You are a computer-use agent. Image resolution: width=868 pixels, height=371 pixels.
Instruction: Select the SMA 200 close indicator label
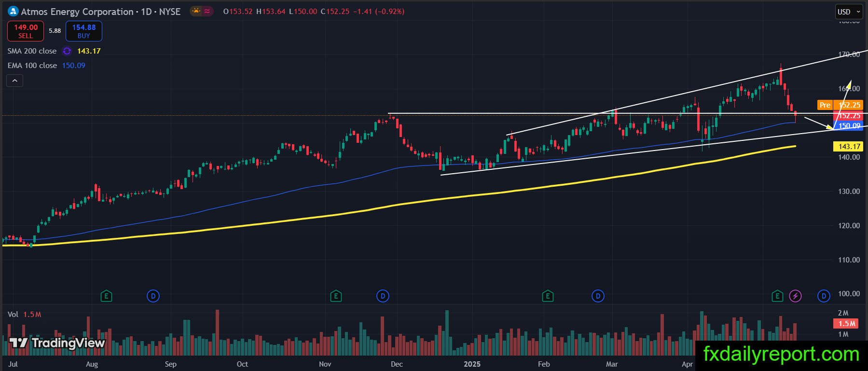(32, 51)
